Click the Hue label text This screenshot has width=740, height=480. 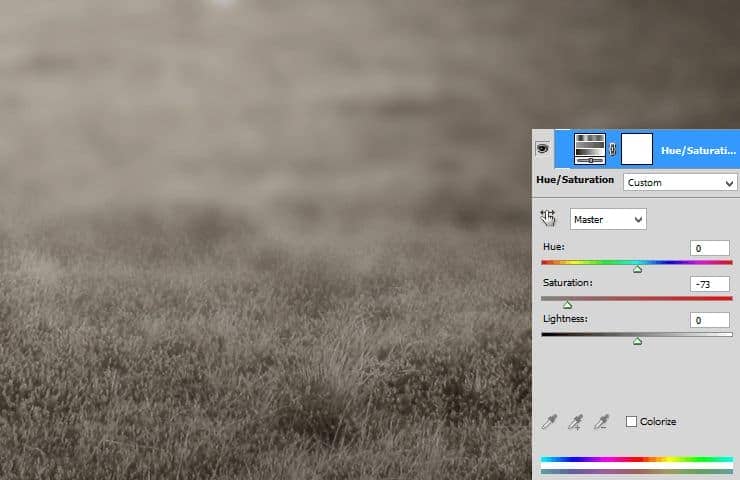click(554, 247)
